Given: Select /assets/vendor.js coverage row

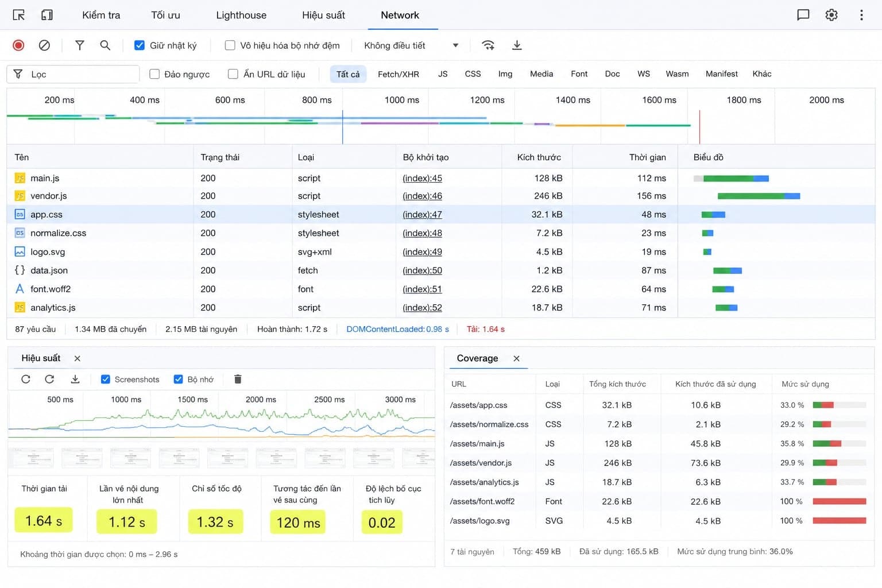Looking at the screenshot, I should 659,463.
